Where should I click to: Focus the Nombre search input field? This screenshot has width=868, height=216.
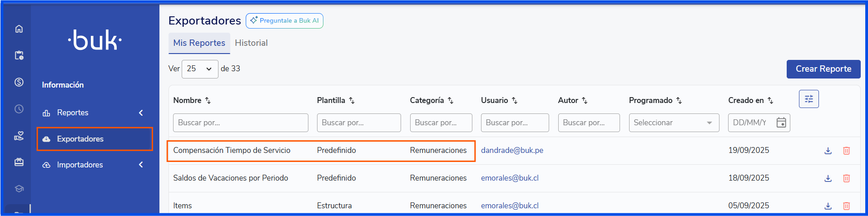(240, 123)
